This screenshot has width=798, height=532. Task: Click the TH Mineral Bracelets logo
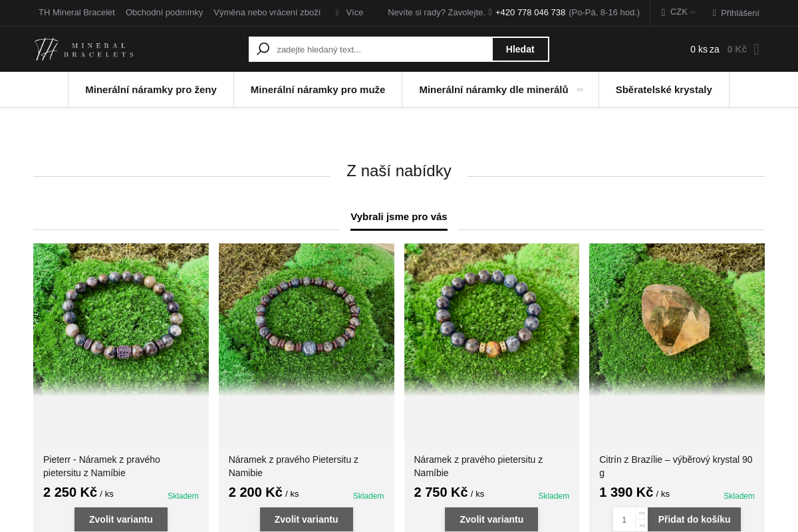point(84,49)
